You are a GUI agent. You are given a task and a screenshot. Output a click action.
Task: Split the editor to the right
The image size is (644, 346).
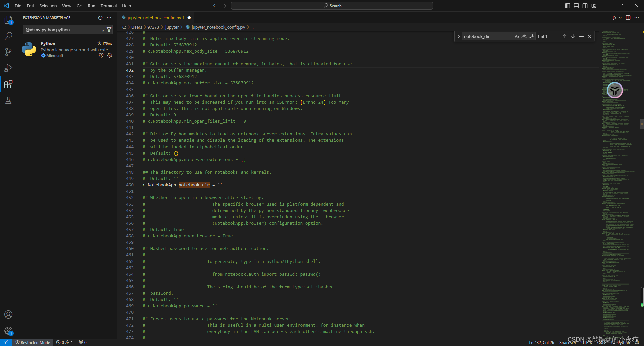pos(628,18)
